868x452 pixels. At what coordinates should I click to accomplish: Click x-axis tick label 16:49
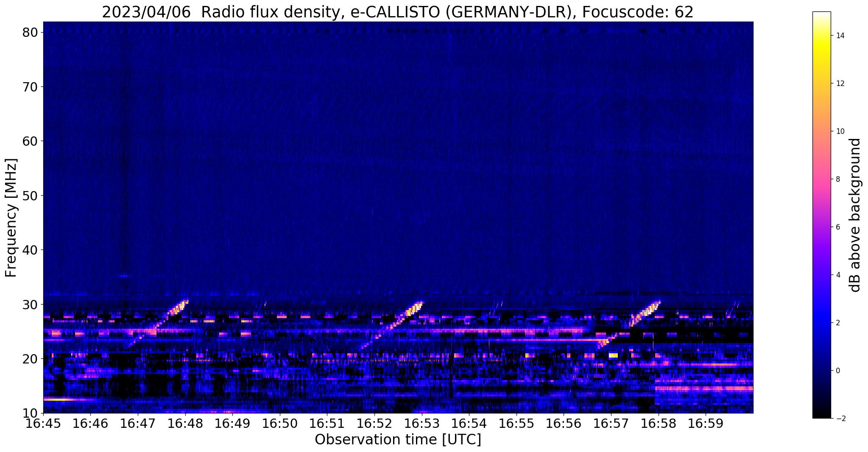232,424
